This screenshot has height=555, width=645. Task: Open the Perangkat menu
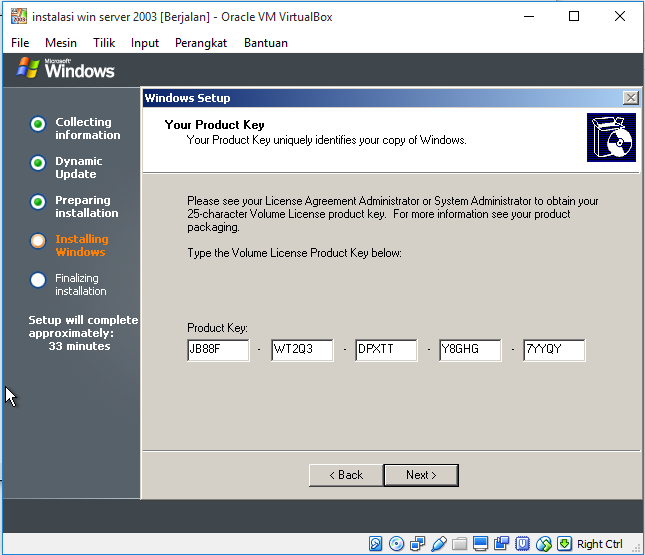[x=201, y=43]
